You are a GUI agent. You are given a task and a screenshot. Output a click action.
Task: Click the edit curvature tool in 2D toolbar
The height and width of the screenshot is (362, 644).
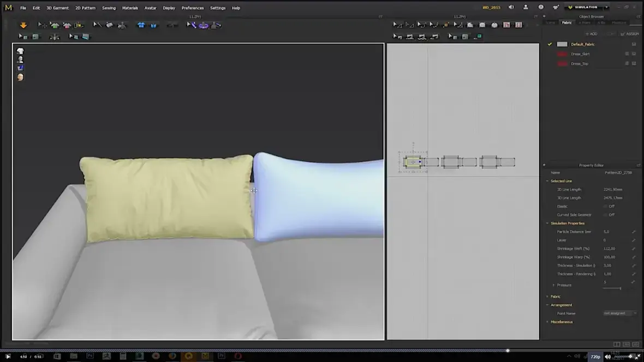point(421,25)
